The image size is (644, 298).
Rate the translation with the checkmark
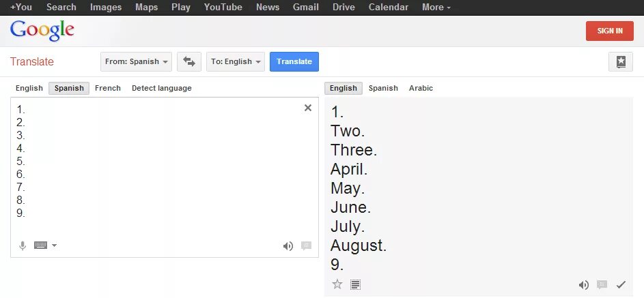(621, 284)
